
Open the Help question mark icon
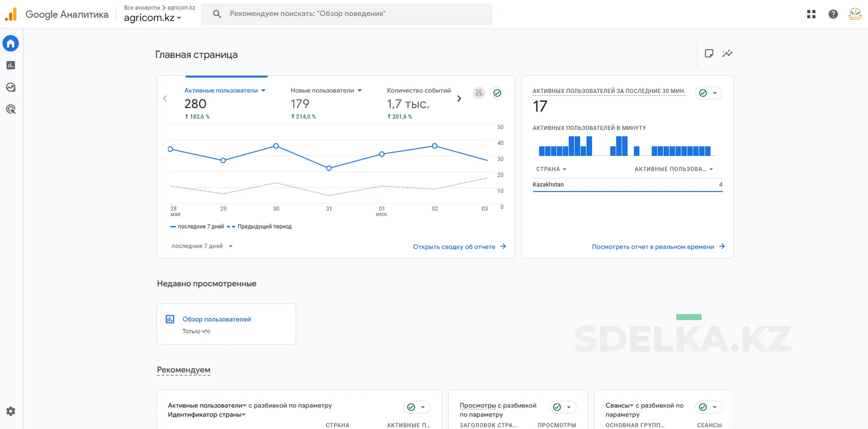tap(833, 14)
